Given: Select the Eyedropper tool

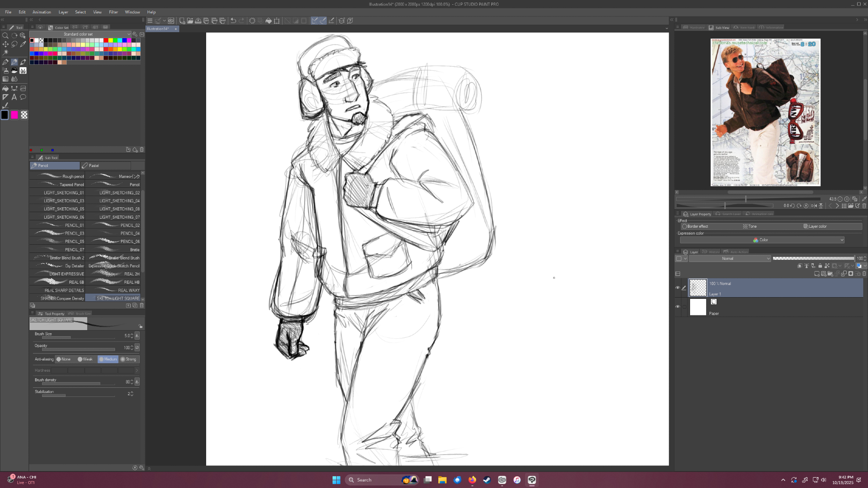Looking at the screenshot, I should point(23,44).
